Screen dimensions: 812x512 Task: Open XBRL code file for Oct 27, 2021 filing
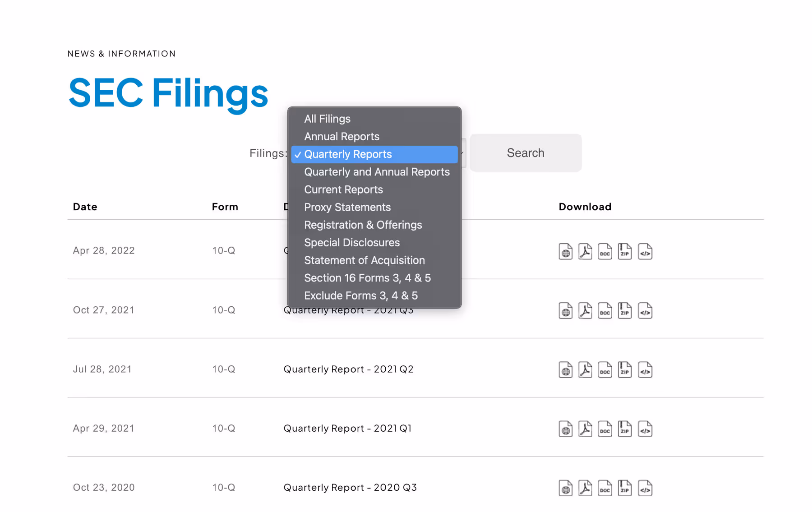tap(645, 310)
